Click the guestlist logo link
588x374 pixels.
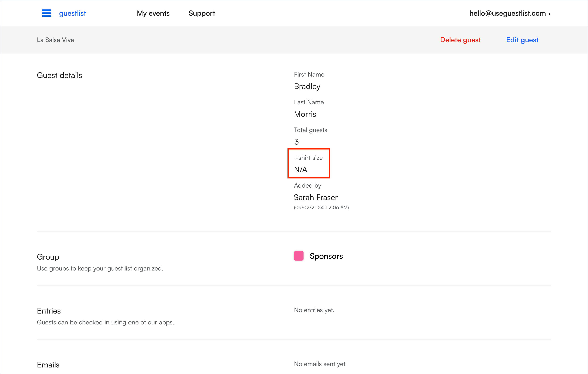(x=72, y=13)
